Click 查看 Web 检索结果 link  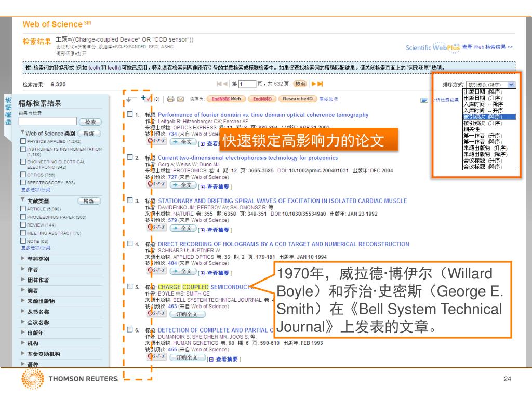487,47
